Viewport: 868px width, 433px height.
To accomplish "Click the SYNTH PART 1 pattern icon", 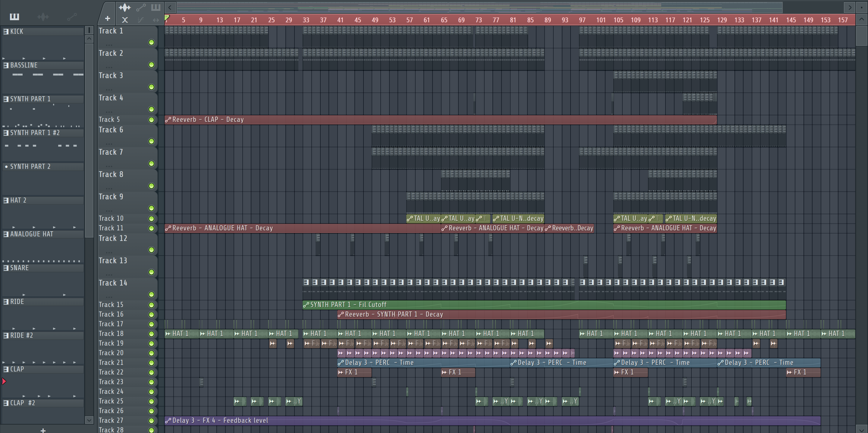I will [x=6, y=99].
